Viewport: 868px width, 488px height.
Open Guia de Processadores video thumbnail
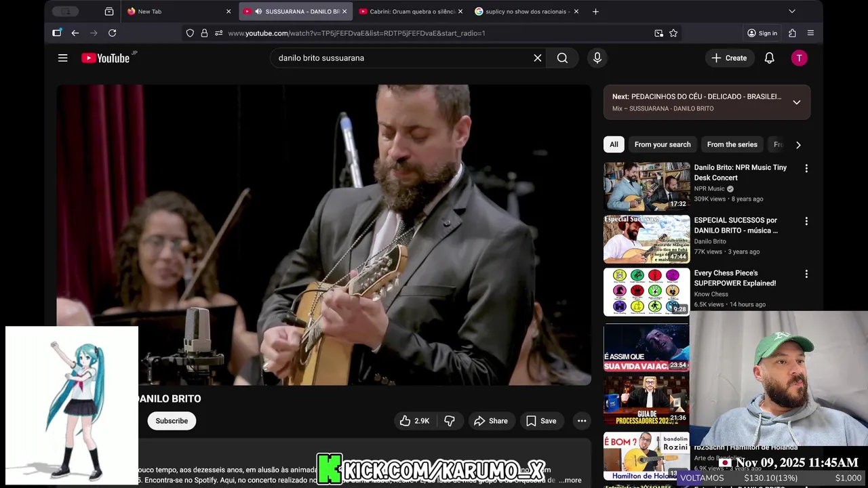[x=647, y=401]
